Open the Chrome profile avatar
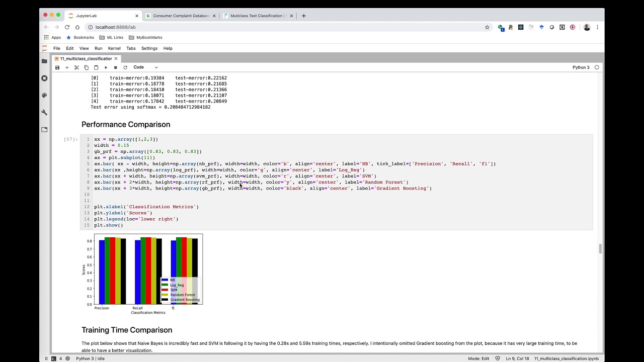This screenshot has height=362, width=644. (x=587, y=27)
